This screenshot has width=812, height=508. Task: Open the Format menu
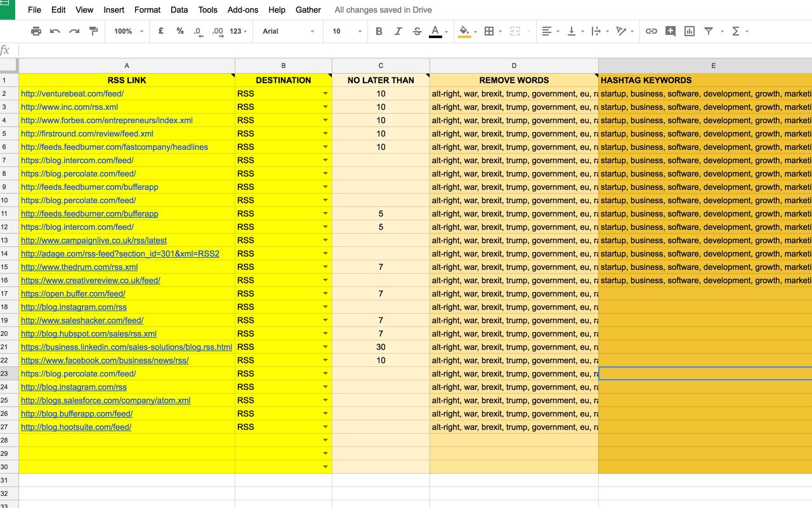tap(147, 10)
